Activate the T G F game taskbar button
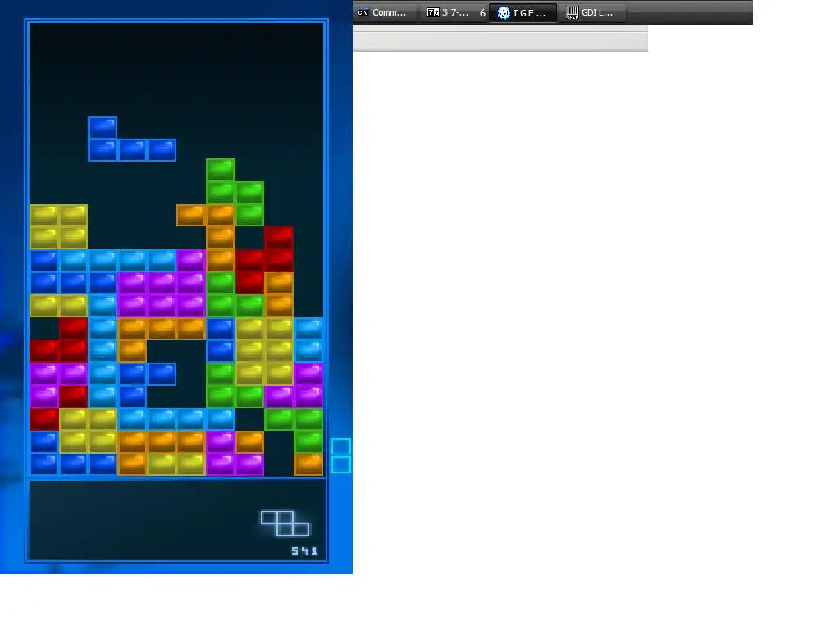The height and width of the screenshot is (630, 840). 523,12
